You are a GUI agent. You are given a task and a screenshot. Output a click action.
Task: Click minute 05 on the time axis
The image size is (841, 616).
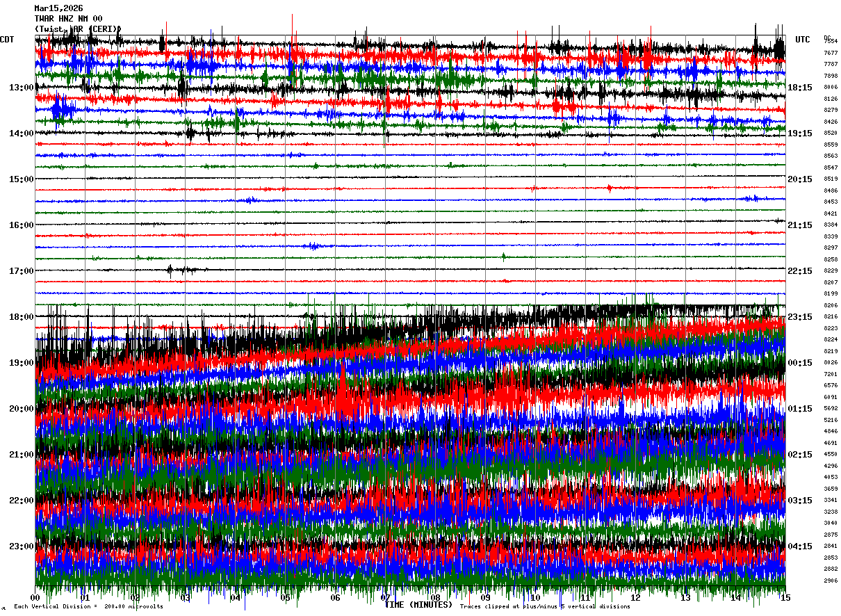click(286, 597)
